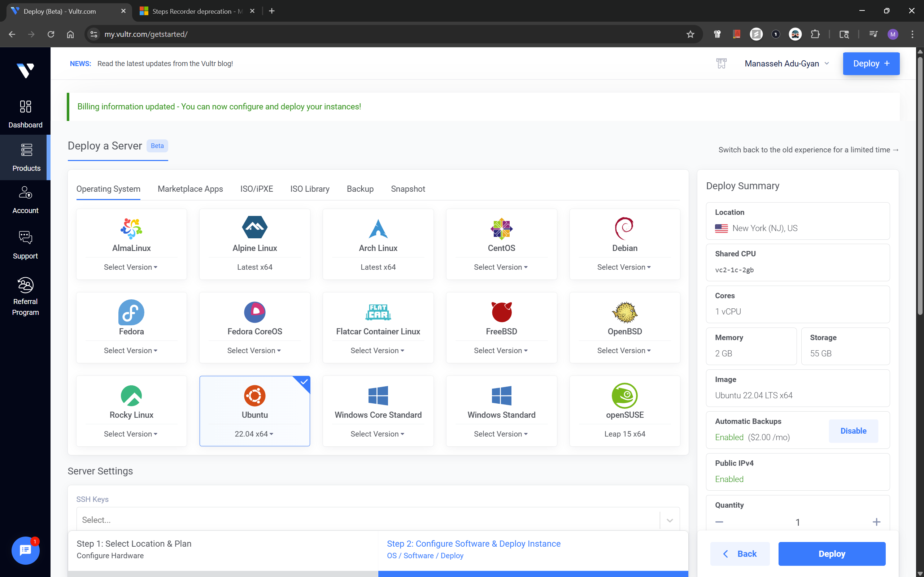Viewport: 924px width, 577px height.
Task: Open the live chat bubble
Action: click(25, 550)
